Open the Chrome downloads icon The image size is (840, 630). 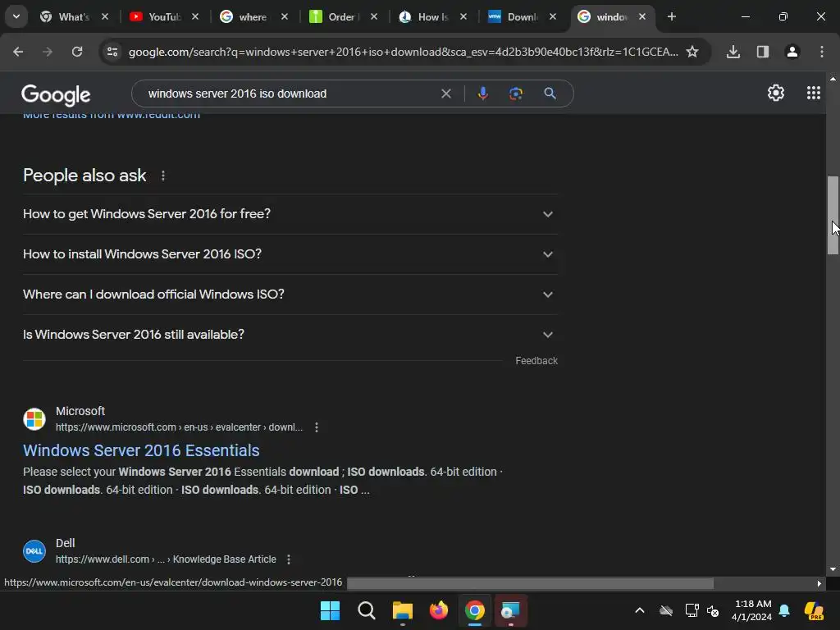click(x=733, y=52)
